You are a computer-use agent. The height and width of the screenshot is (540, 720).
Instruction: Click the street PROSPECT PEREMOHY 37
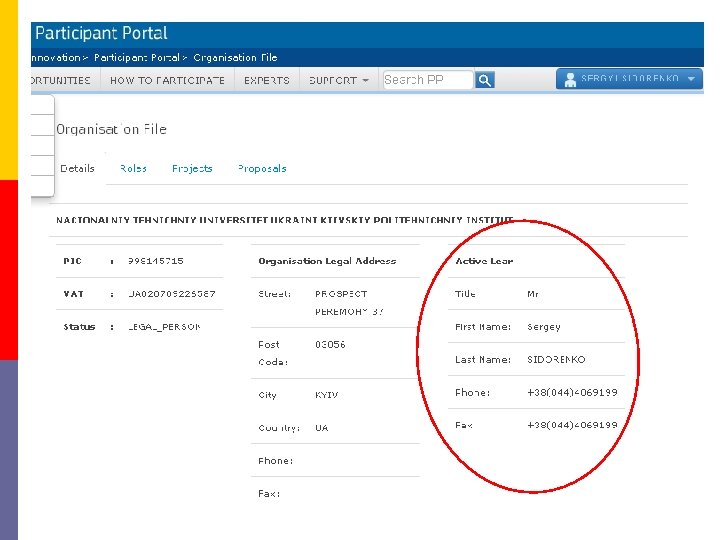coord(349,303)
